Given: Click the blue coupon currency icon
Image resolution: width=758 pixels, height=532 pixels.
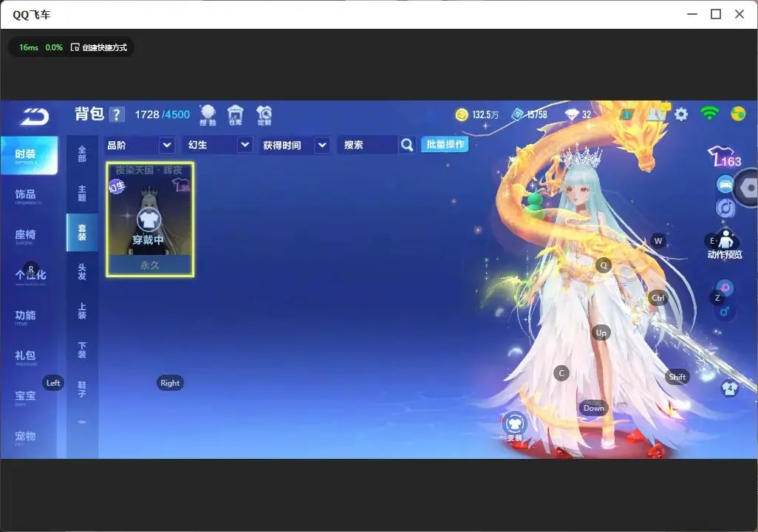Looking at the screenshot, I should pos(518,115).
